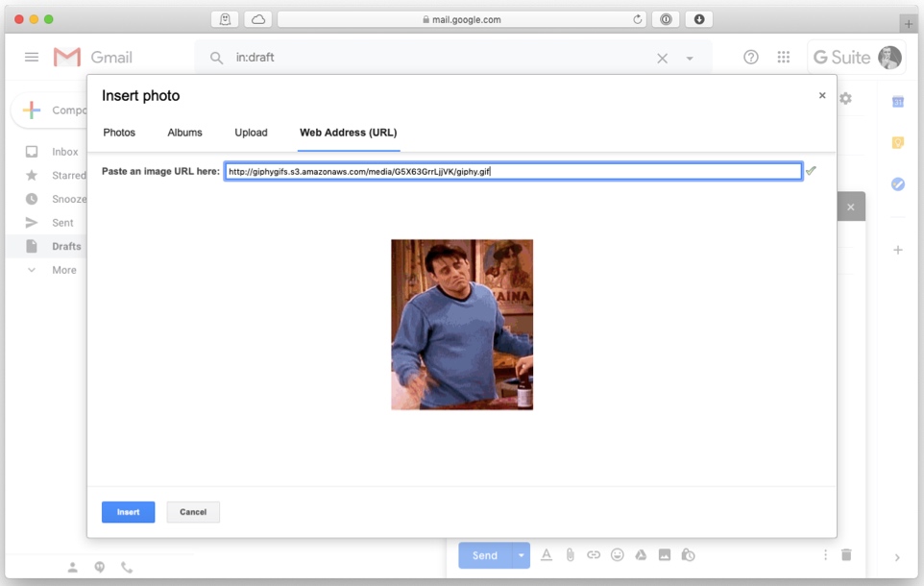Open the Albums tab

tap(184, 133)
